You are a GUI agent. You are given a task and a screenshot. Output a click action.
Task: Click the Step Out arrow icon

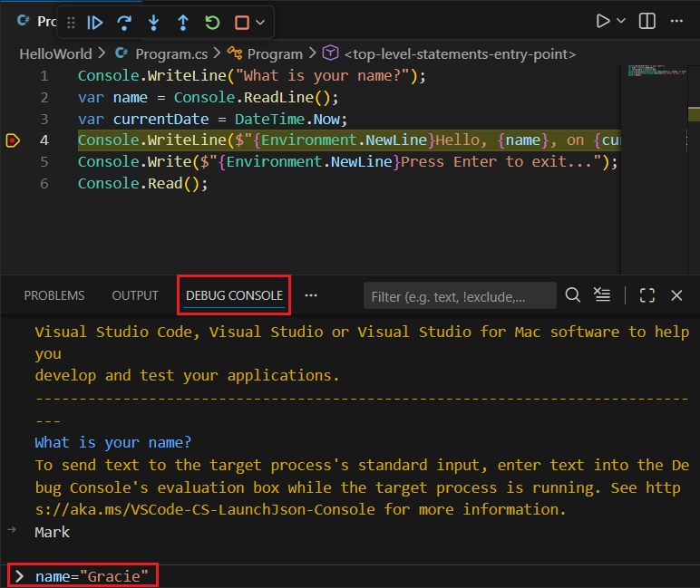tap(182, 23)
